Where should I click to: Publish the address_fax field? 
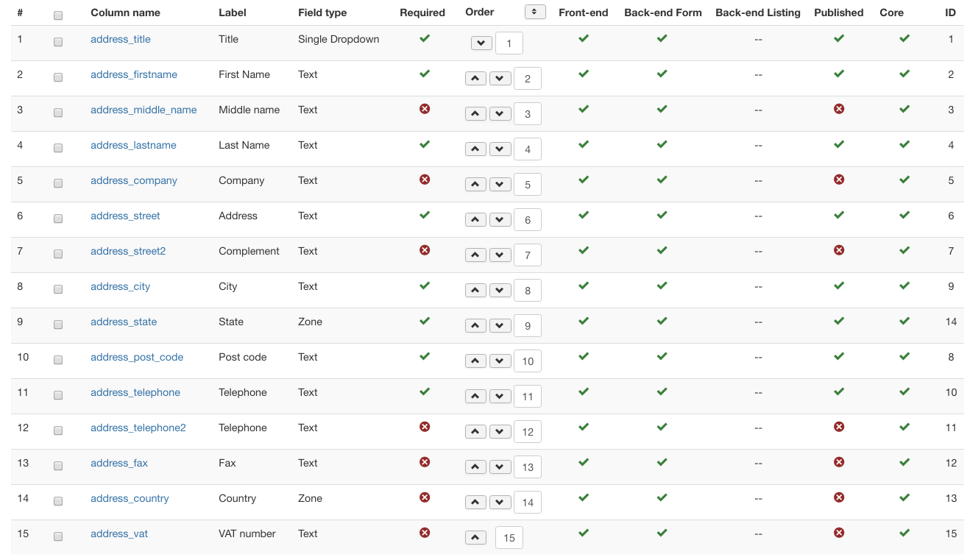[838, 462]
